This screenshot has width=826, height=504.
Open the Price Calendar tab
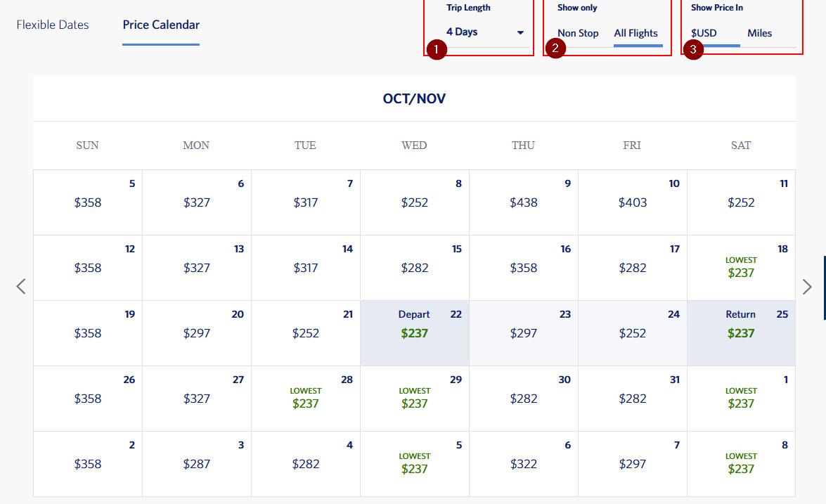click(161, 25)
